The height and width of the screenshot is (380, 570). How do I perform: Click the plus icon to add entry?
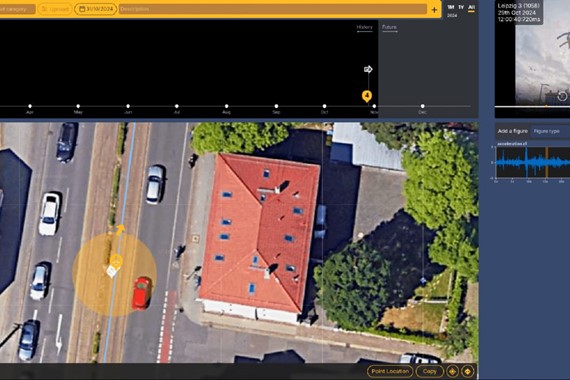pyautogui.click(x=434, y=10)
